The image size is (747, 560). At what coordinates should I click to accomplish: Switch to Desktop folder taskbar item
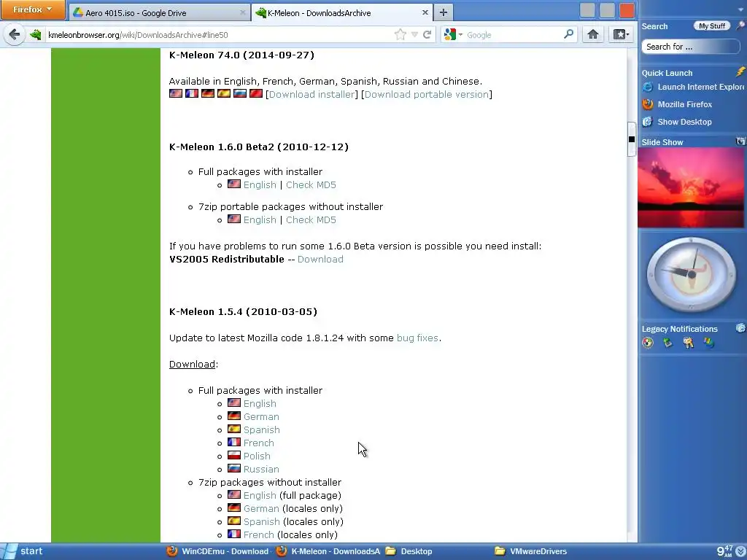pos(409,551)
